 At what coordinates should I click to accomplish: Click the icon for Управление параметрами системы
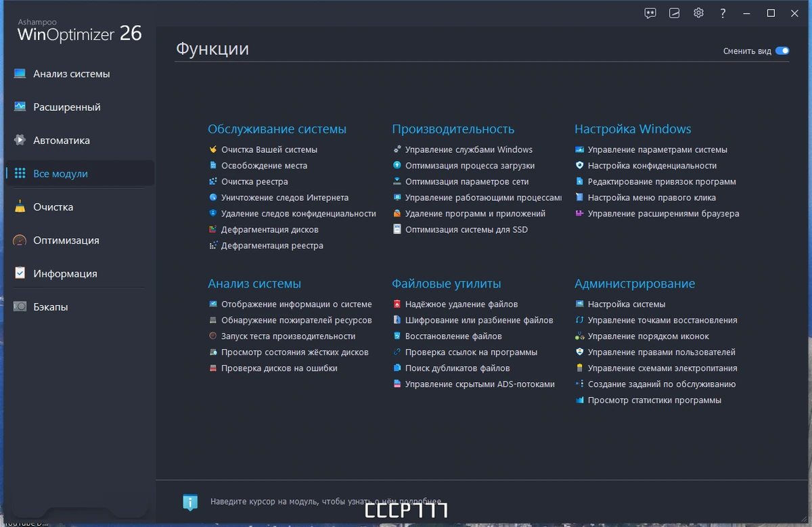(579, 150)
